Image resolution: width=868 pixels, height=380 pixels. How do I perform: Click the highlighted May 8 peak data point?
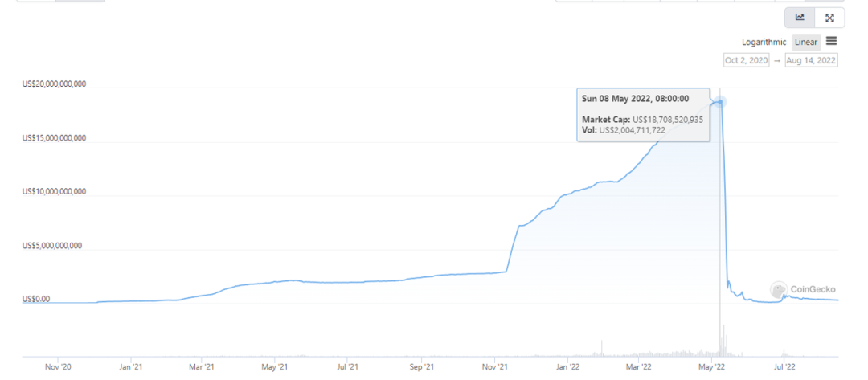coord(721,101)
